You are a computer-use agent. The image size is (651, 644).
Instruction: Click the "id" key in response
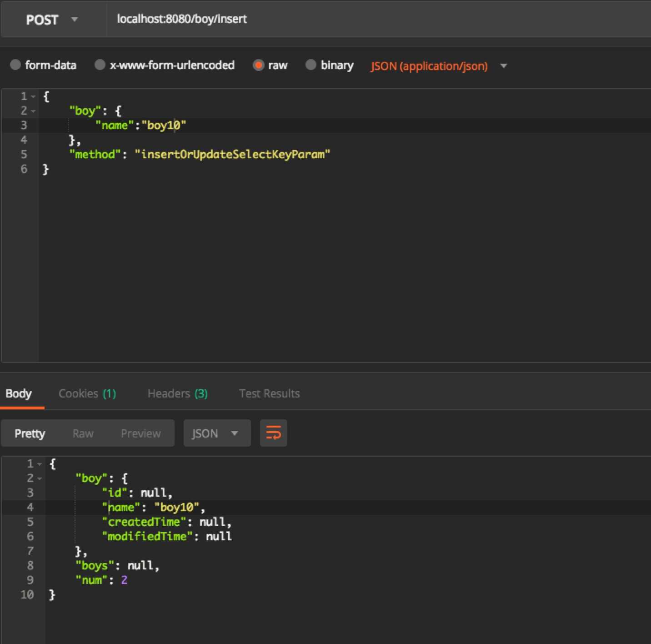(115, 493)
